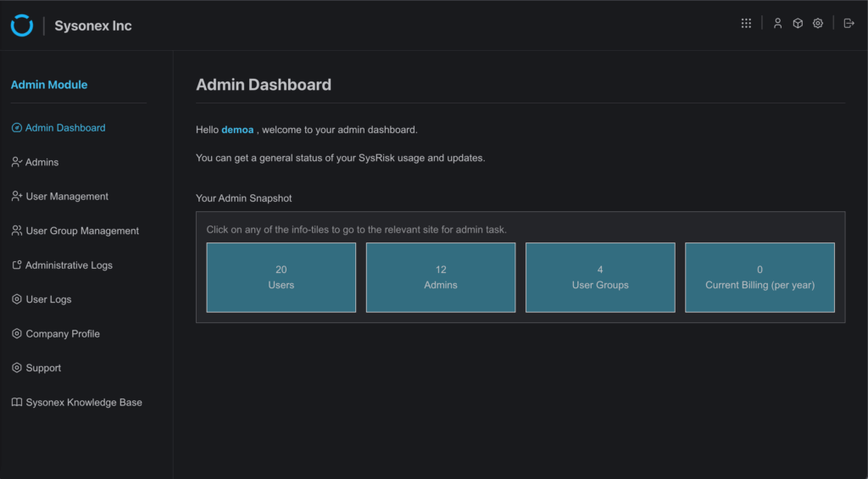Click the icon beside User Management
The height and width of the screenshot is (479, 868).
(x=17, y=197)
